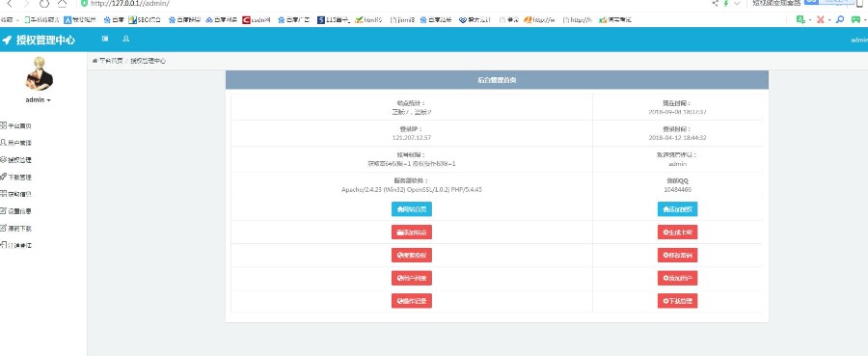Click the user profile icon in blue header

click(126, 39)
